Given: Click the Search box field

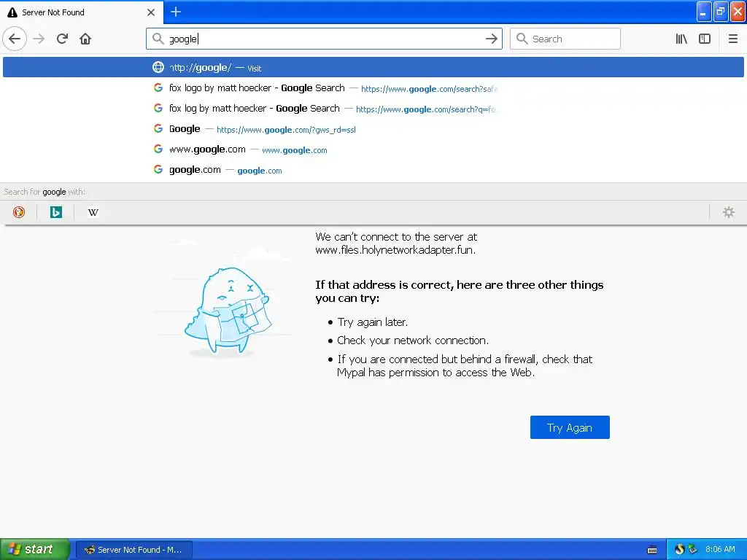Looking at the screenshot, I should (565, 39).
